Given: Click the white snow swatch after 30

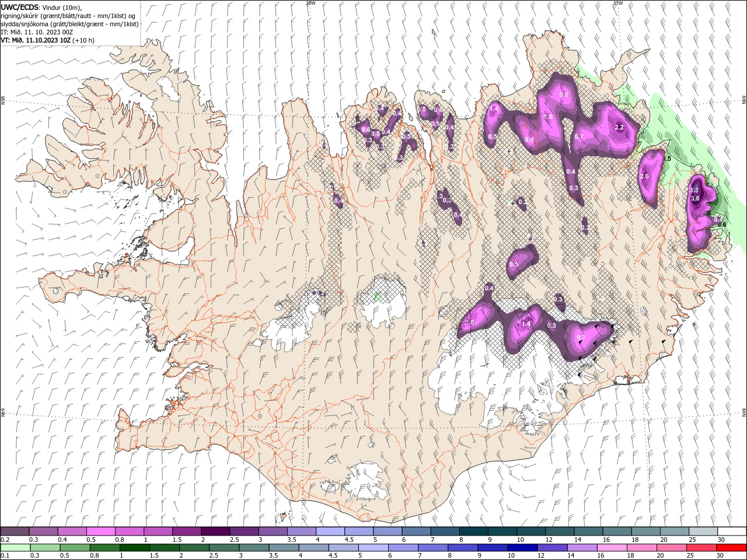Looking at the screenshot, I should (732, 531).
